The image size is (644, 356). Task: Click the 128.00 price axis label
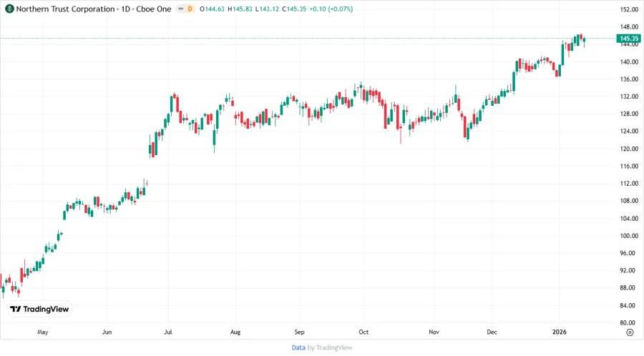pos(629,114)
